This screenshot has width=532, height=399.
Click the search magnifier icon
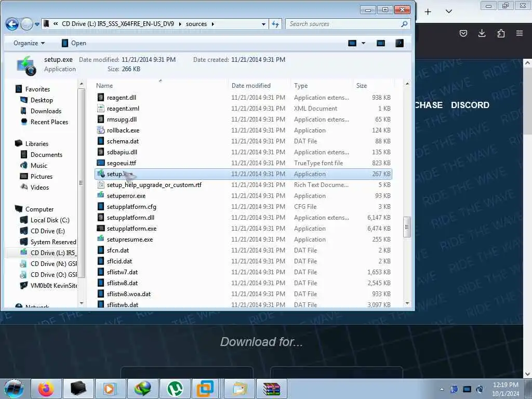pos(404,24)
